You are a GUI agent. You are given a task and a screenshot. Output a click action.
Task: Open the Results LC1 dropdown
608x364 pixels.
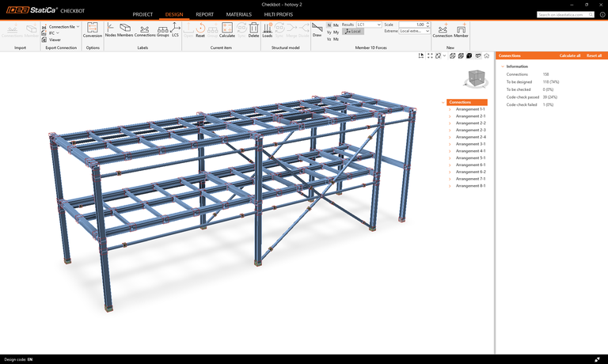point(368,25)
